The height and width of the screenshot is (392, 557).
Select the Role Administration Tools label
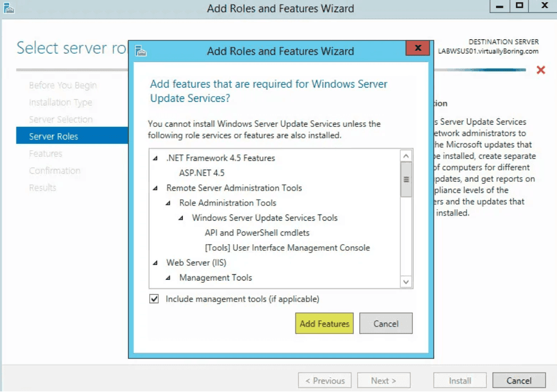228,203
